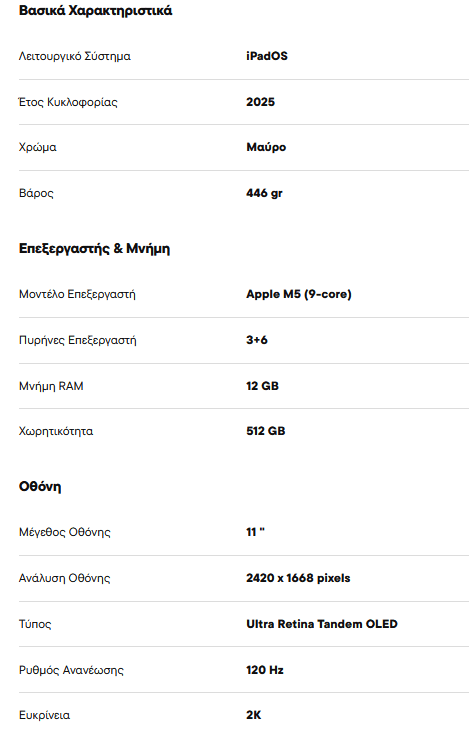Select the Μαύρο color value
Screen dimensions: 469x734
tap(266, 147)
